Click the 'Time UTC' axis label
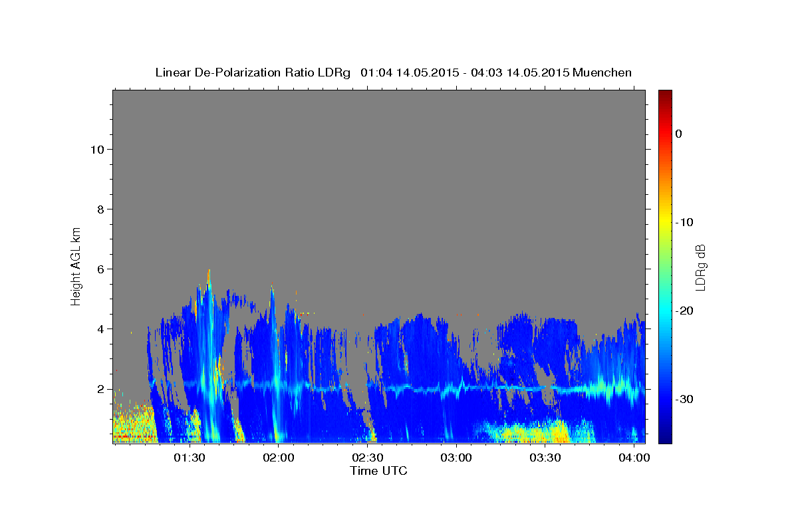Viewport: 798px width, 532px height. [378, 471]
